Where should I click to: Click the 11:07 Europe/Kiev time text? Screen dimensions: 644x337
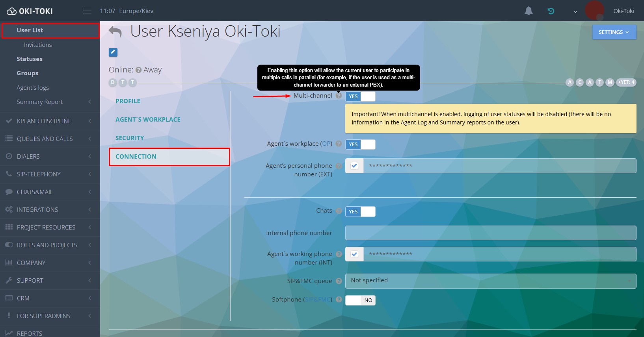pos(127,11)
